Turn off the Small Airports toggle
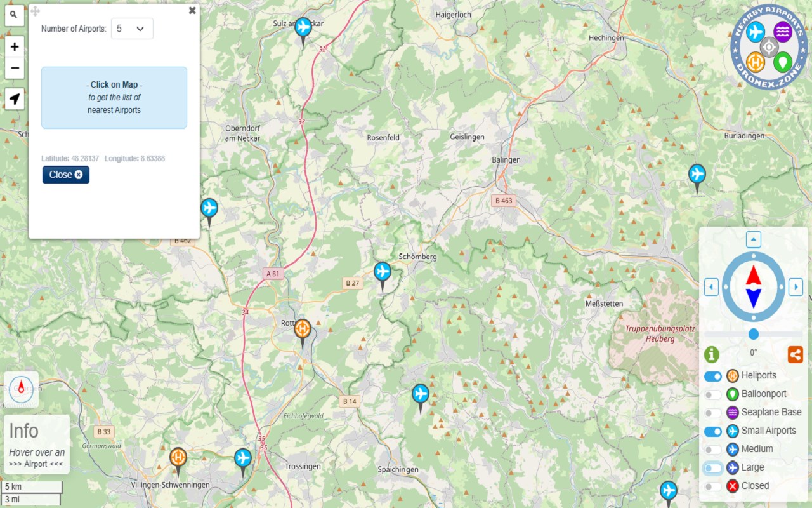The width and height of the screenshot is (812, 508). click(x=713, y=431)
